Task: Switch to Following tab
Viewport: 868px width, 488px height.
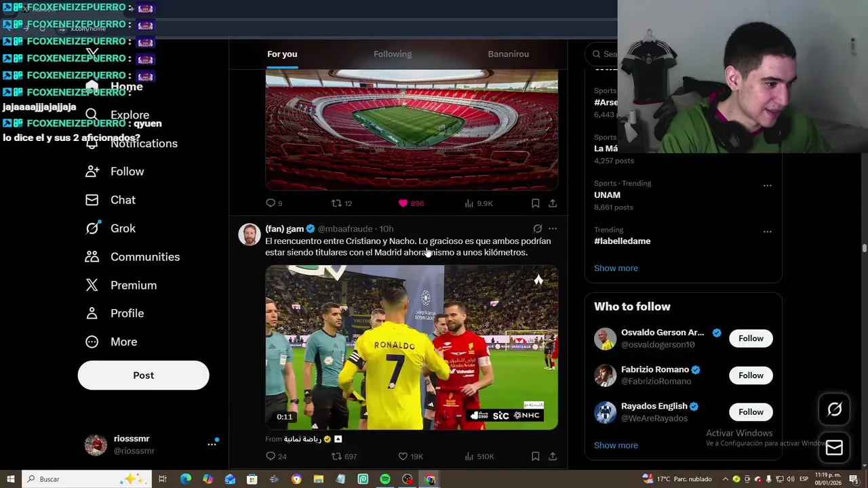Action: 393,54
